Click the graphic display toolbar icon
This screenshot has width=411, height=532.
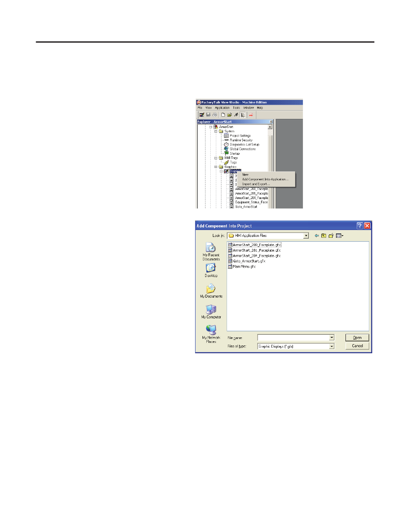(202, 115)
